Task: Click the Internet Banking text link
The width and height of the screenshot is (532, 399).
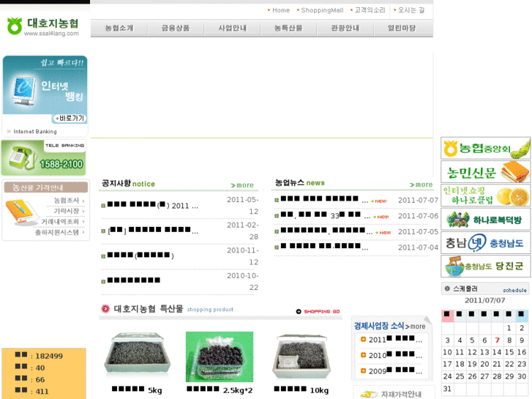Action: (35, 132)
